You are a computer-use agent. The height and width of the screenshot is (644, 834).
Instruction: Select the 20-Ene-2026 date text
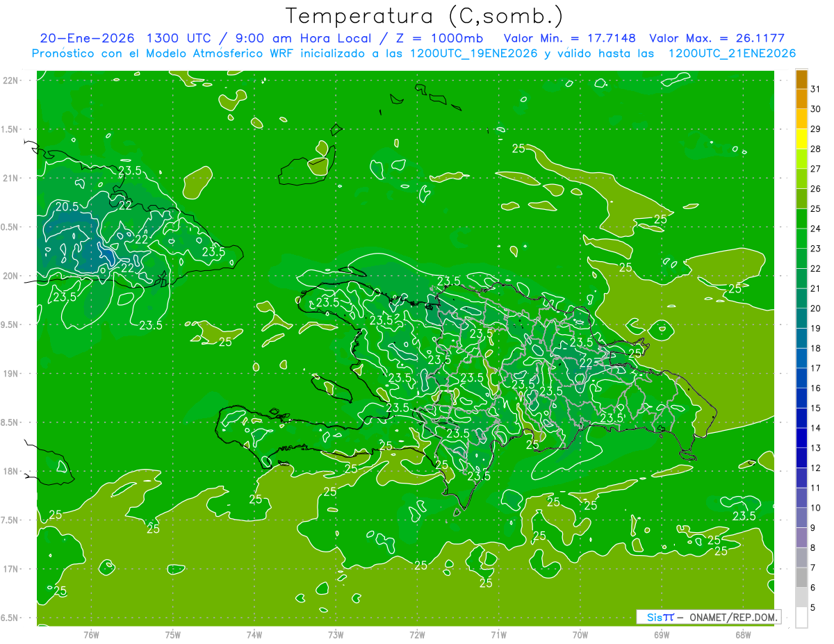click(87, 38)
